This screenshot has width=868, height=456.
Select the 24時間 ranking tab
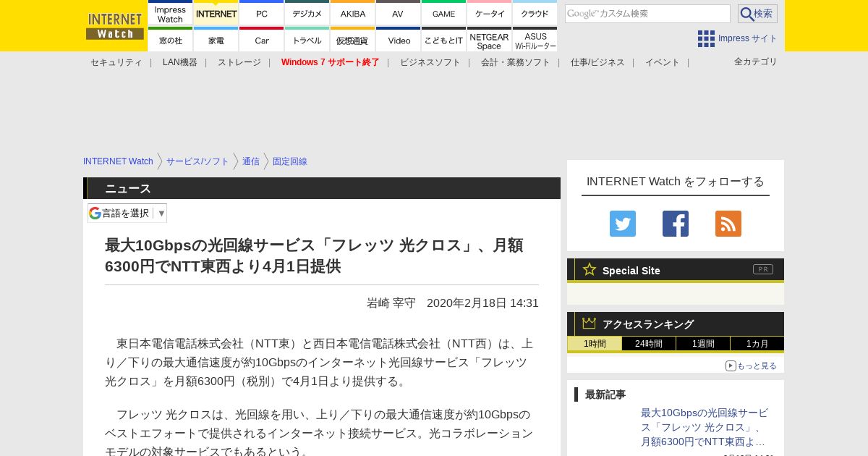pos(649,344)
